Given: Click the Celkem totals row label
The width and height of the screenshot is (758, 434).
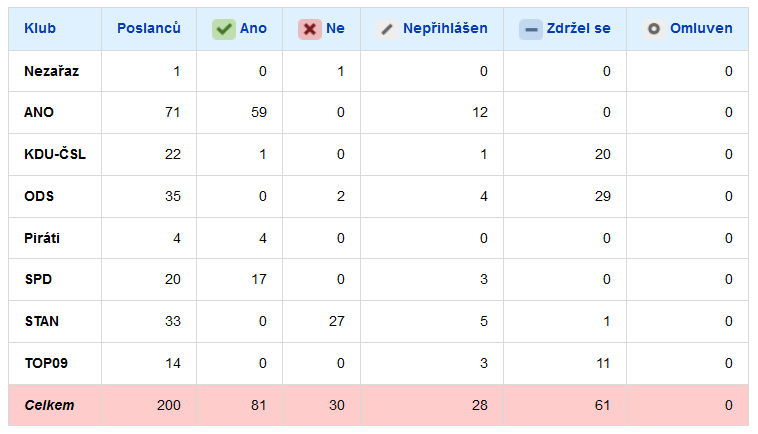Looking at the screenshot, I should point(50,405).
